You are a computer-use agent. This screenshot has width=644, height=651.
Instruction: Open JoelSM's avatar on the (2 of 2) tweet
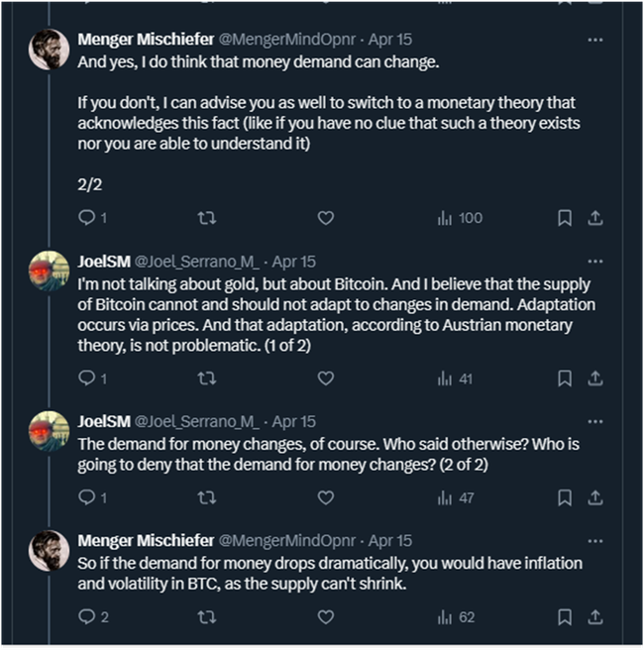click(49, 431)
